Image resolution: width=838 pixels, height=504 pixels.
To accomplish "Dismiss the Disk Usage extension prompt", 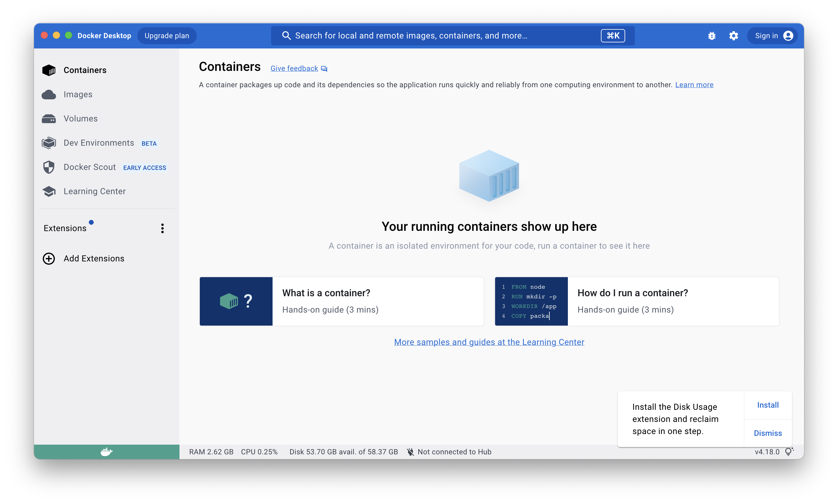I will (x=768, y=433).
